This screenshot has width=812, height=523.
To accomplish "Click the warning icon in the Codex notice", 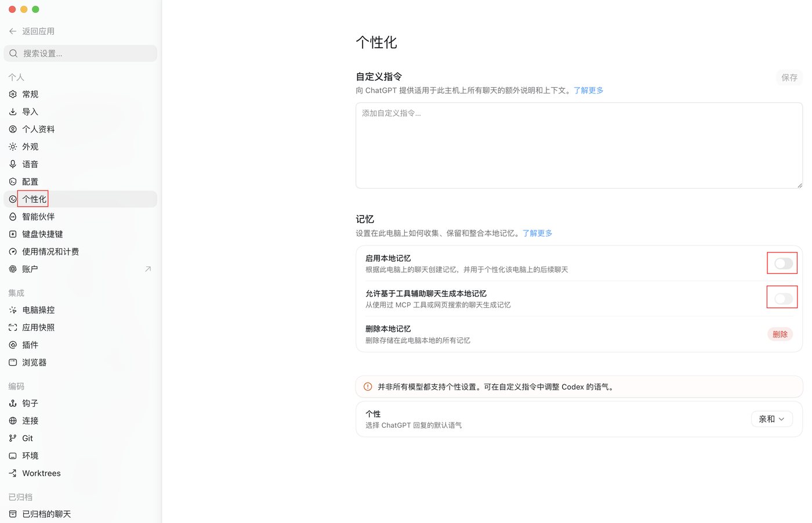I will click(x=368, y=387).
